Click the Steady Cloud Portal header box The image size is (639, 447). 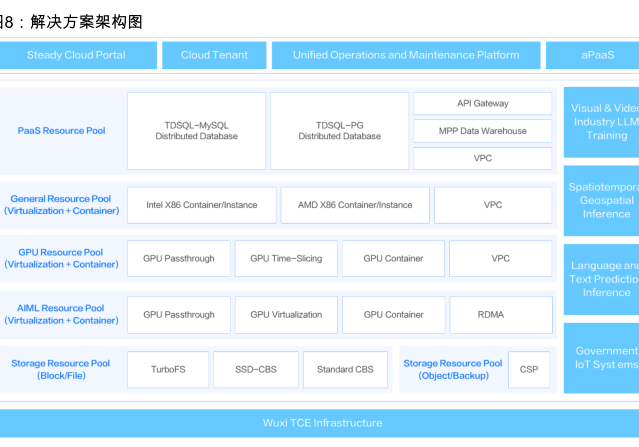click(76, 55)
